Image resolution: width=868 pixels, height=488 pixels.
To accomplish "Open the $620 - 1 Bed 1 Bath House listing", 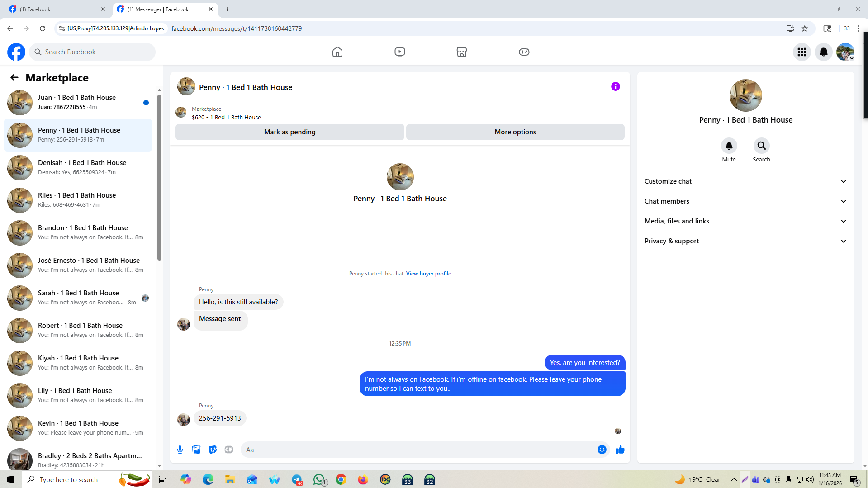I will (226, 118).
